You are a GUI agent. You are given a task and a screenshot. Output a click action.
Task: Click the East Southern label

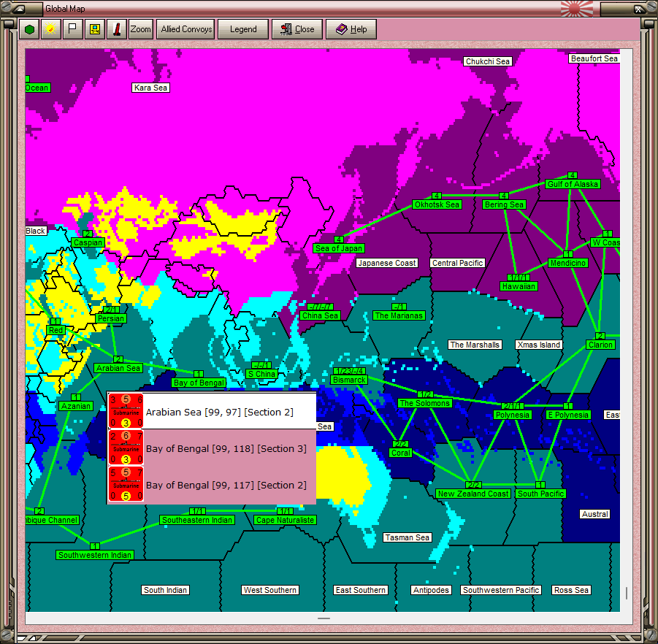coord(361,590)
